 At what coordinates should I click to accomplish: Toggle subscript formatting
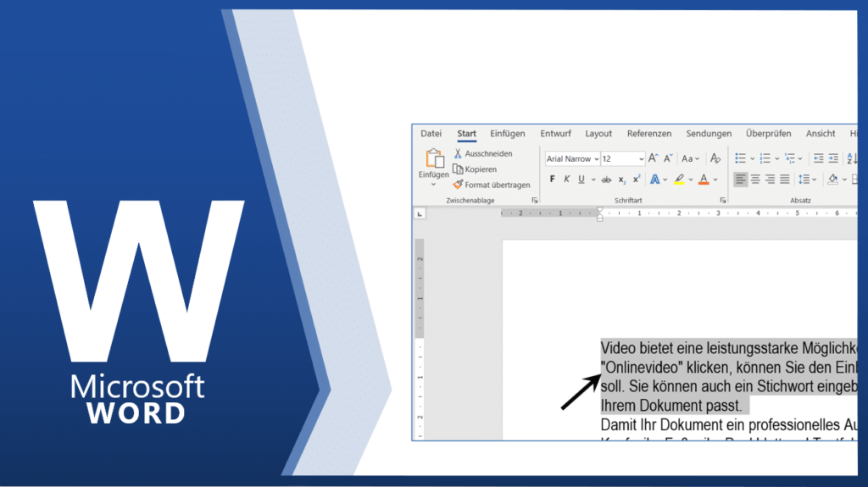pyautogui.click(x=621, y=180)
